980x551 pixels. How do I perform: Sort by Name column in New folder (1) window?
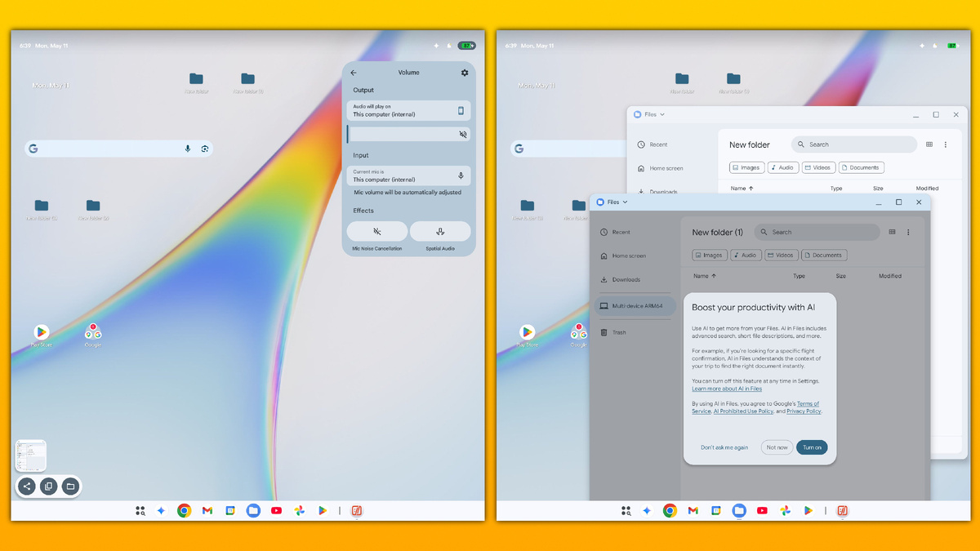704,276
